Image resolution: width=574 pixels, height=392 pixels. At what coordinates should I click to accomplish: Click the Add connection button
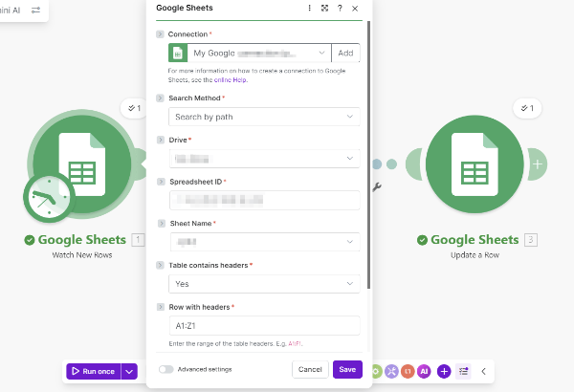pos(345,54)
